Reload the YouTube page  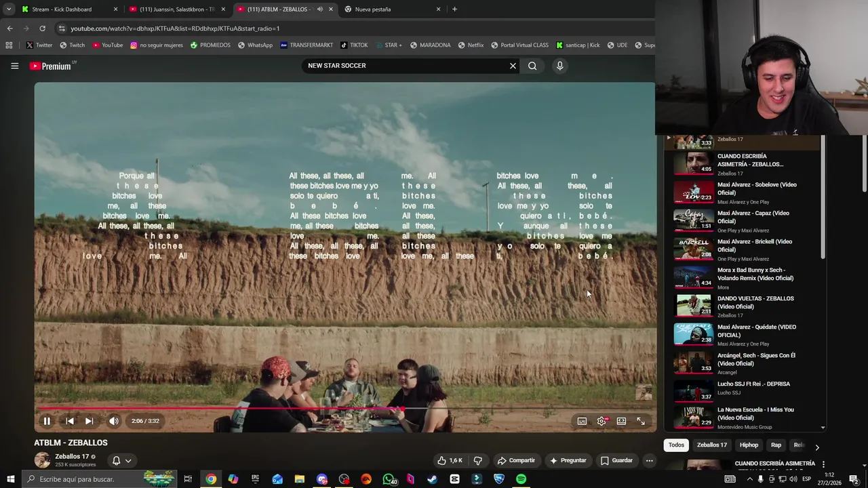pos(42,28)
